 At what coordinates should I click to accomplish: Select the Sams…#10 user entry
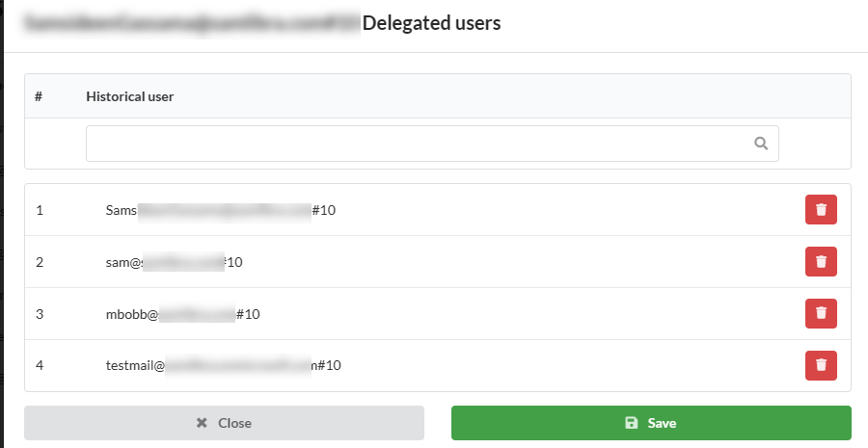pyautogui.click(x=220, y=210)
